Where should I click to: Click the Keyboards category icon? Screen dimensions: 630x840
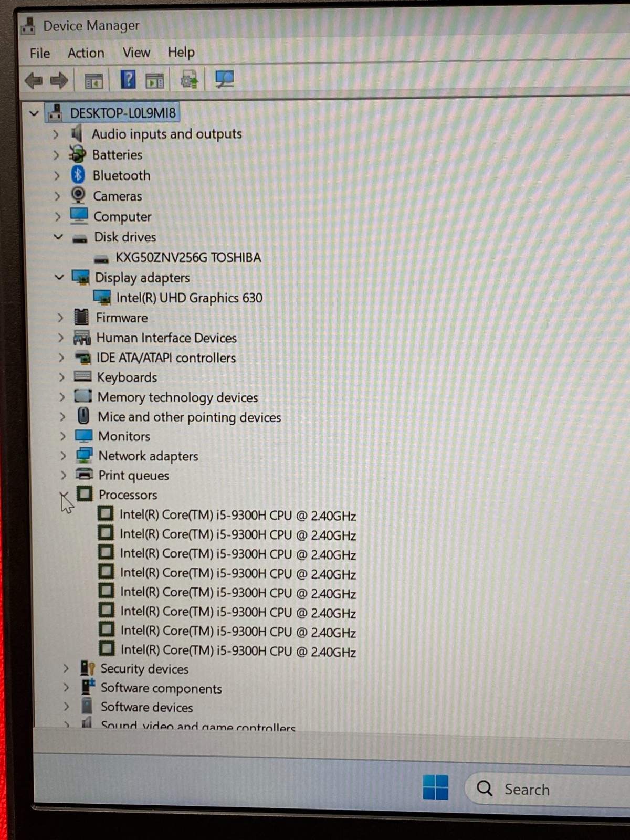(83, 376)
